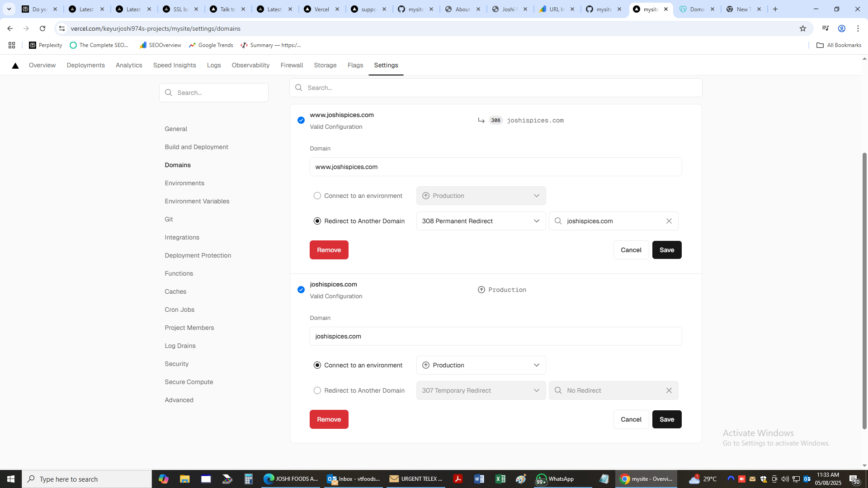
Task: Click the X icon in No Redirect field
Action: pos(669,390)
